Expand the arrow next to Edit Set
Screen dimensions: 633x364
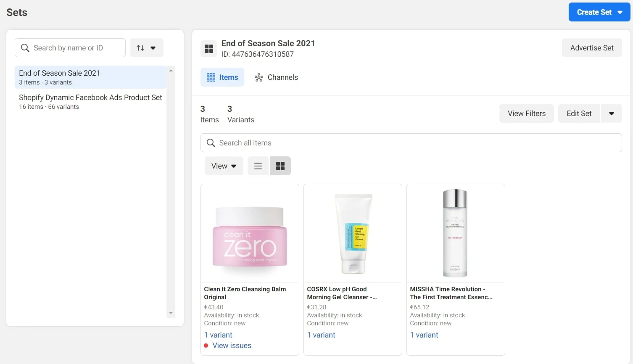[611, 113]
